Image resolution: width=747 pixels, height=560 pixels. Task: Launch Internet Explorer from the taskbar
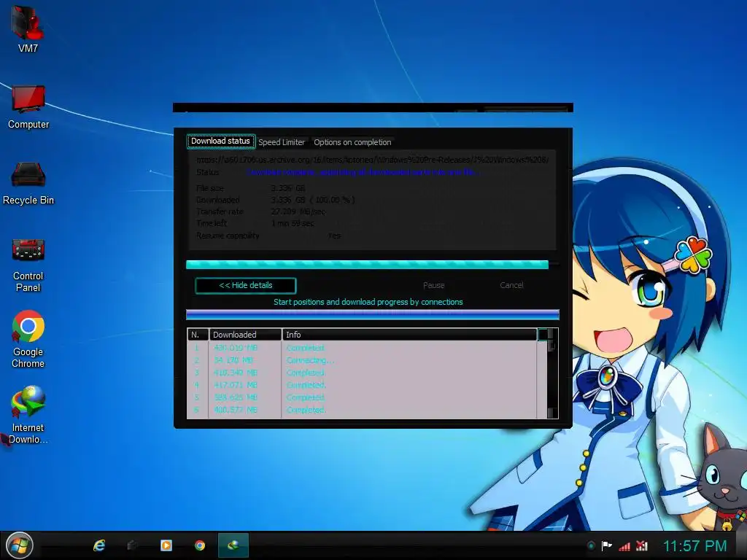coord(99,545)
